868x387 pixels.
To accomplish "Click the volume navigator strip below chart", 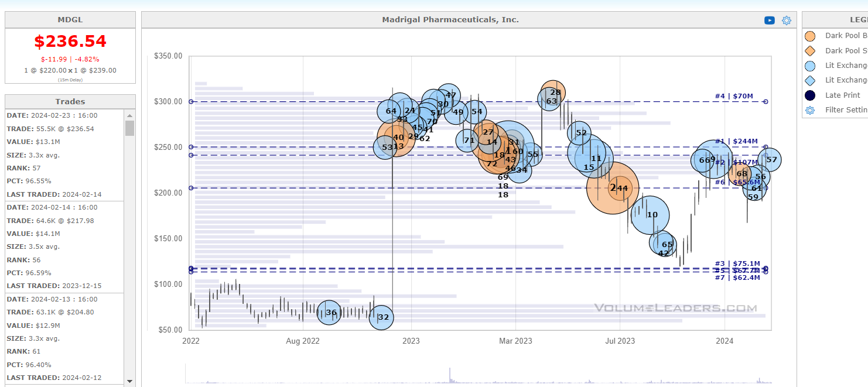I will [x=478, y=374].
